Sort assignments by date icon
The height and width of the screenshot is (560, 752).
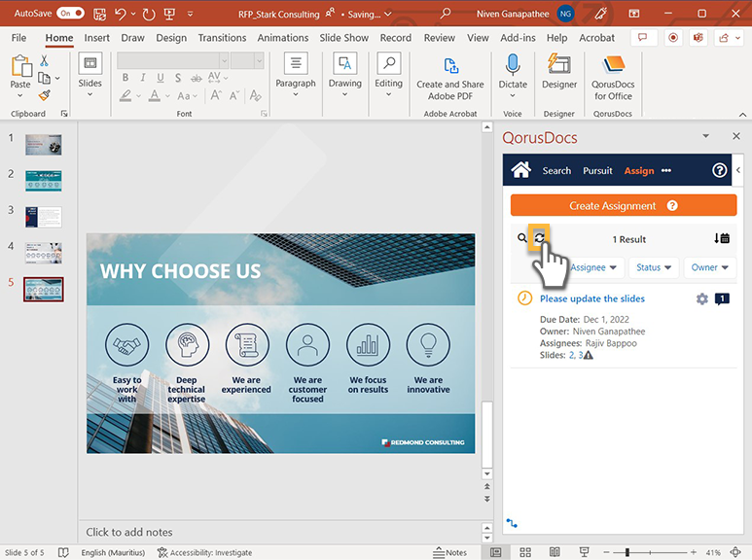(x=721, y=238)
